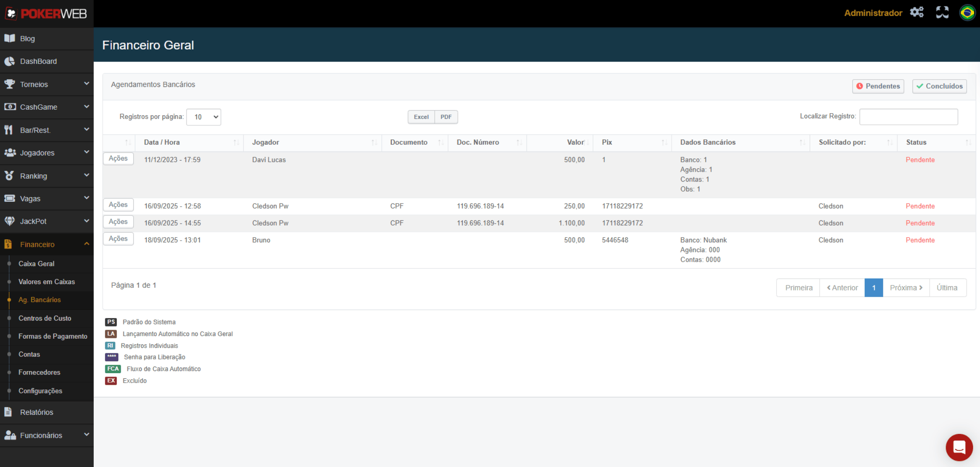This screenshot has width=980, height=467.
Task: Sort table by the Valor column
Action: pos(575,142)
